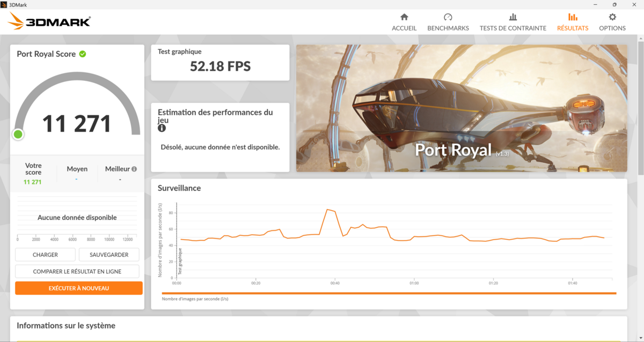644x342 pixels.
Task: Click the info icon beside Meilleur
Action: click(x=134, y=169)
